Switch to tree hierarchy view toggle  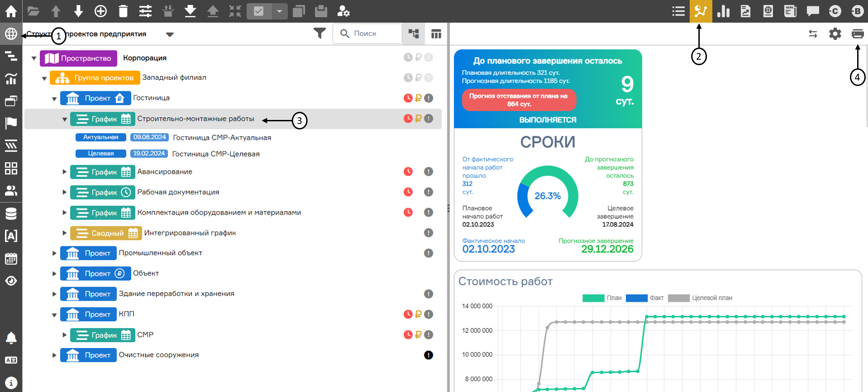pos(413,33)
